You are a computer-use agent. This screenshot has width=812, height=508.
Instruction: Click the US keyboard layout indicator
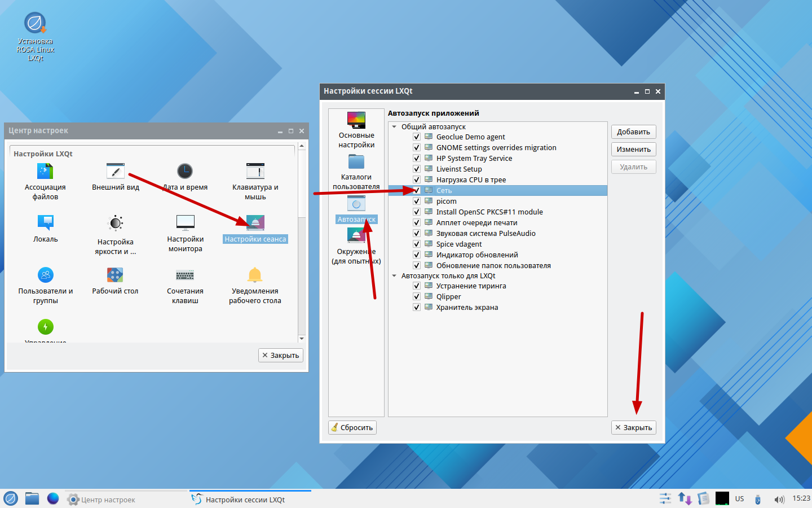tap(740, 499)
